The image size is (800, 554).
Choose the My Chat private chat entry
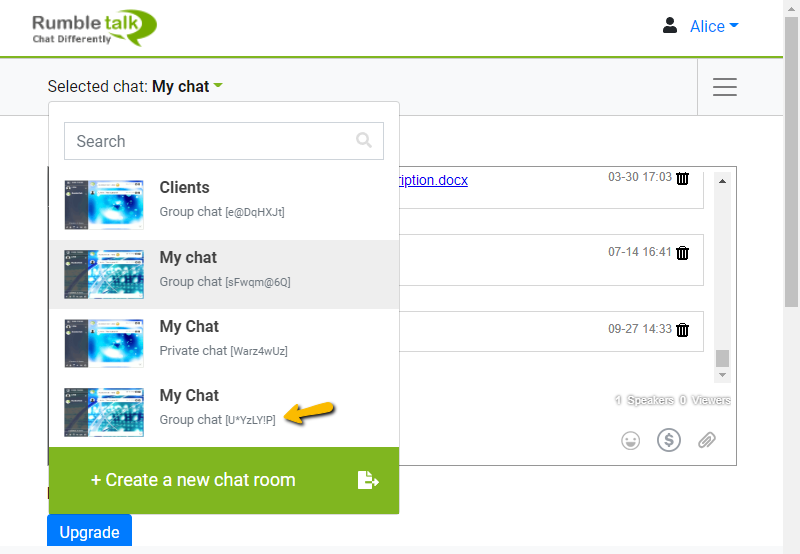224,338
